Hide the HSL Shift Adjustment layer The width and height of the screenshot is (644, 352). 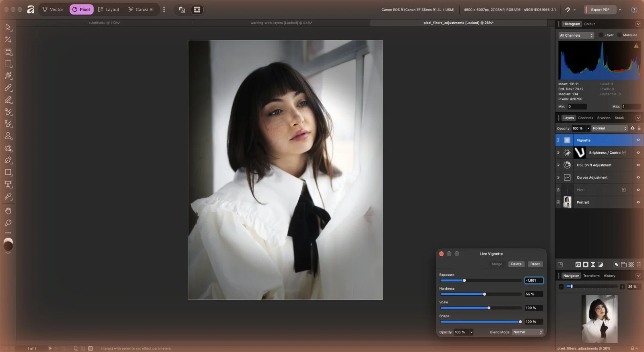pyautogui.click(x=638, y=165)
